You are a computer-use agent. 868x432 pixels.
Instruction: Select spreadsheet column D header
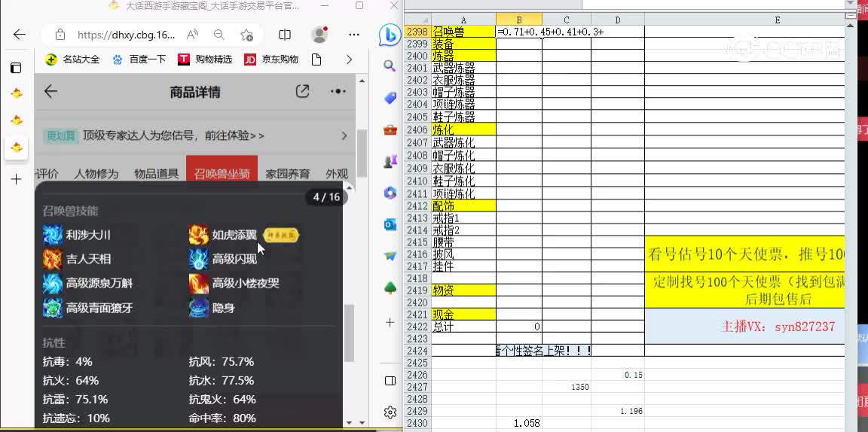point(618,20)
